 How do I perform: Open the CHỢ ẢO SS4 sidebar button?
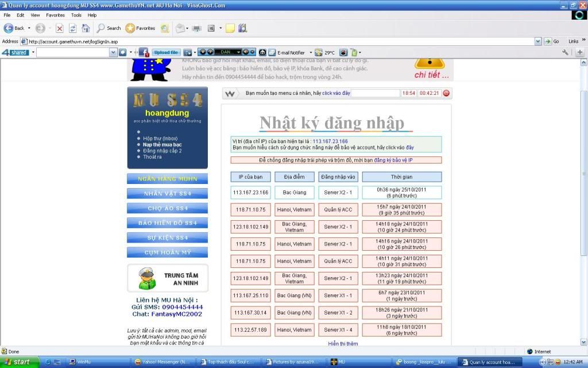point(167,208)
